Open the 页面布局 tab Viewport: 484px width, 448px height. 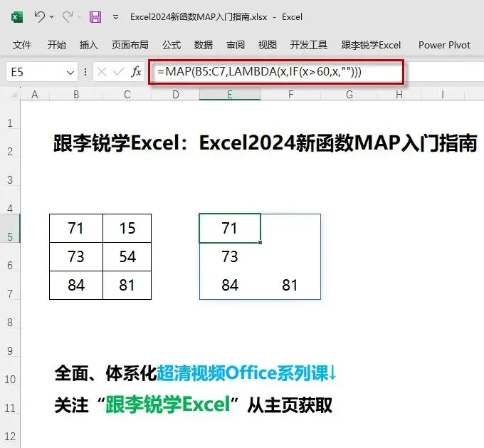130,45
